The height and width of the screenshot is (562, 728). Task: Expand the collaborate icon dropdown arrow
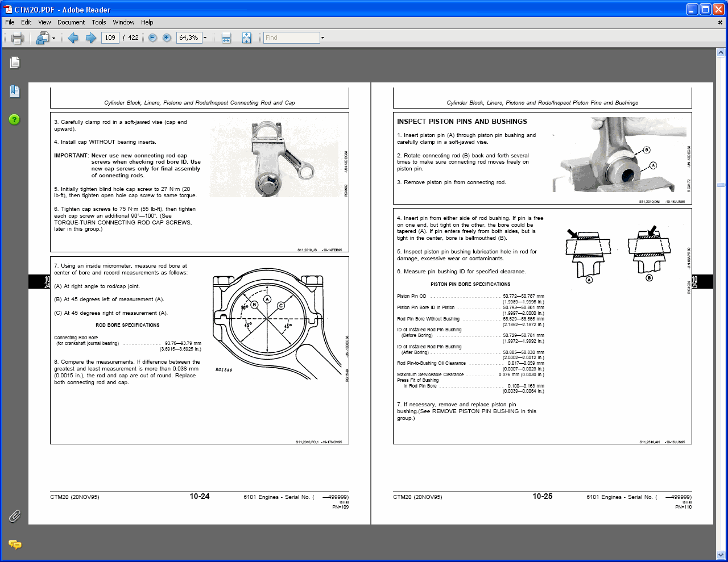(53, 38)
